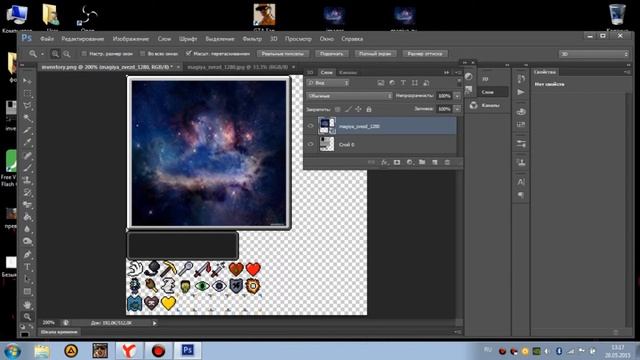Toggle lock image pixels brush icon

(x=348, y=109)
